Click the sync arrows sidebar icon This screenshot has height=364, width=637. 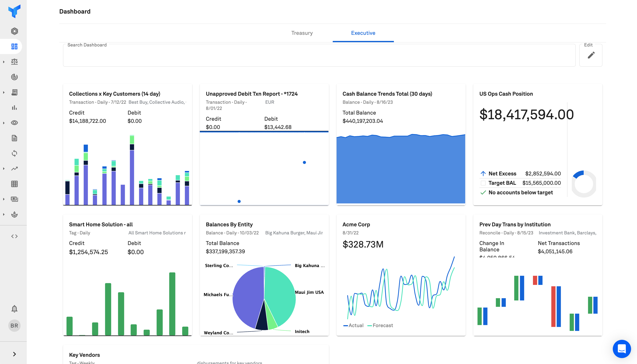[x=14, y=153]
